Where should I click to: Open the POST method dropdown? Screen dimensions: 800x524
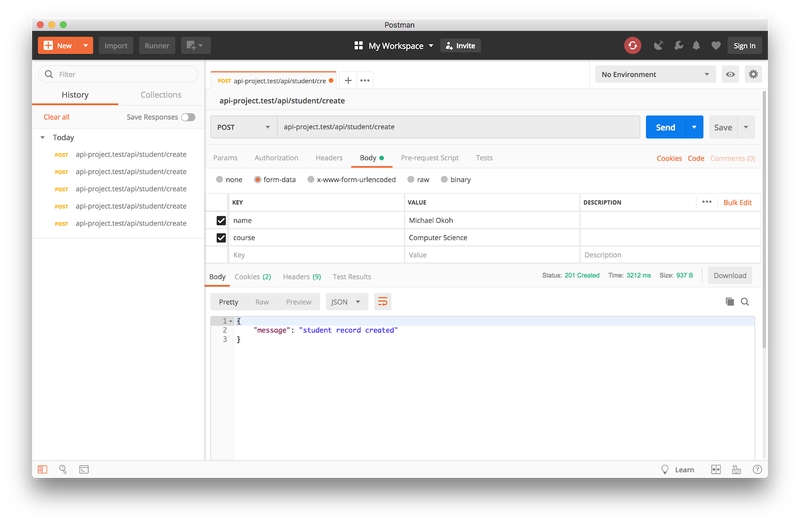coord(243,127)
